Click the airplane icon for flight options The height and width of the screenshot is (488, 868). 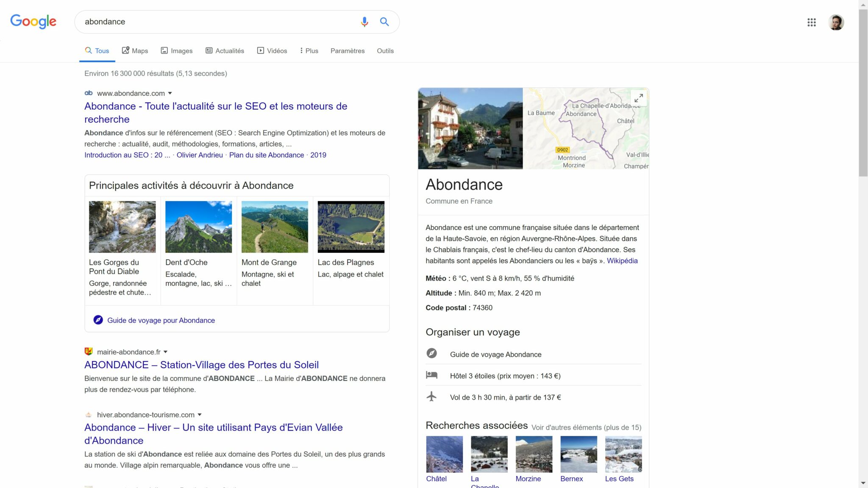click(433, 397)
